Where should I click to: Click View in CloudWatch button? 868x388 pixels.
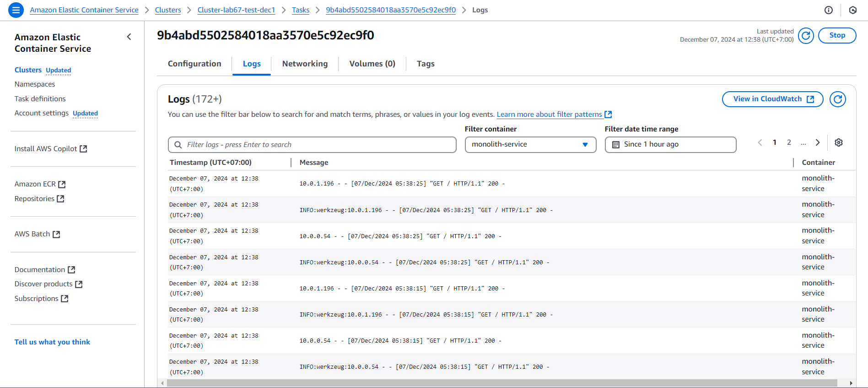[x=772, y=99]
